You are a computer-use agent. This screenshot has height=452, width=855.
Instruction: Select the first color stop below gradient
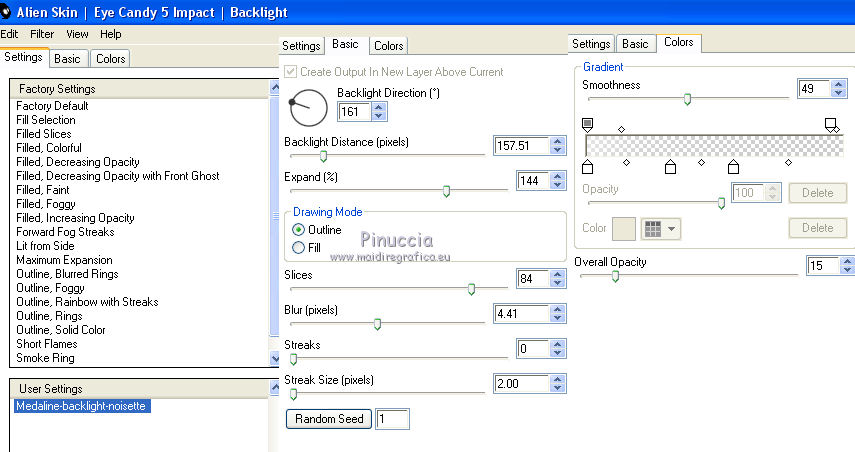coord(587,167)
